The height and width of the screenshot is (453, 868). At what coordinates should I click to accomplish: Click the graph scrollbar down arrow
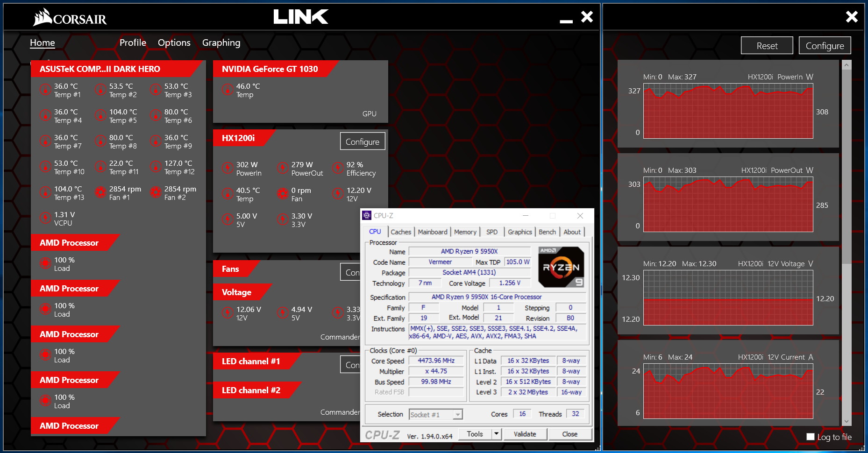847,421
